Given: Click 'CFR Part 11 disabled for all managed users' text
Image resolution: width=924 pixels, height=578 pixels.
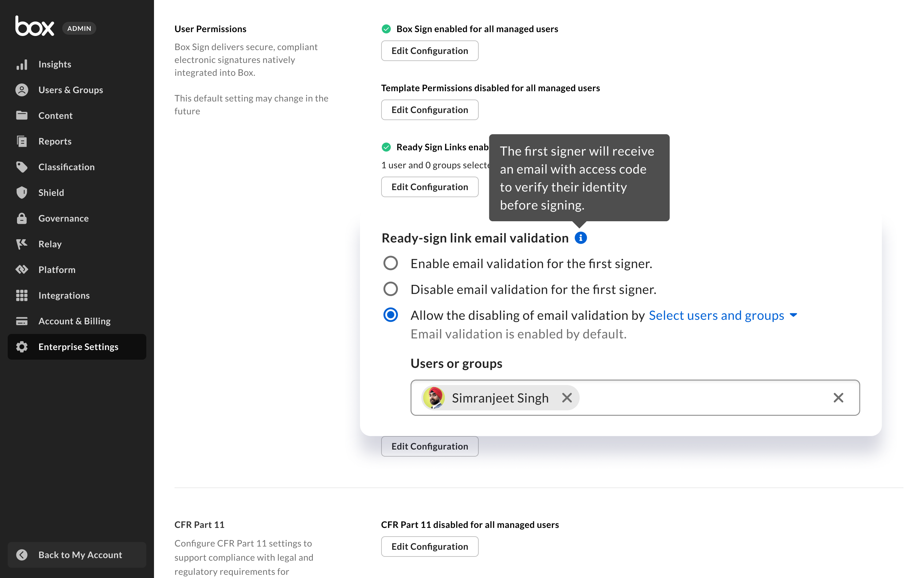Looking at the screenshot, I should pyautogui.click(x=470, y=524).
